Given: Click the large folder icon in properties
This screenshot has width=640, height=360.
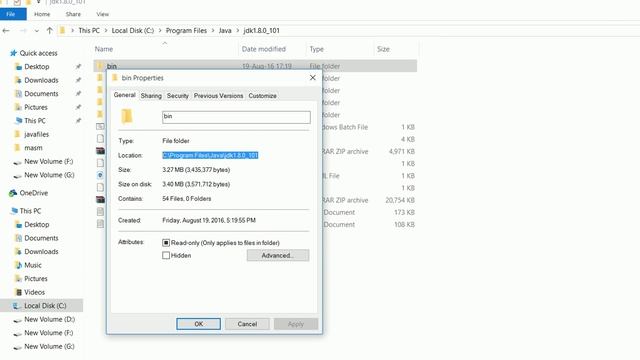Looking at the screenshot, I should point(127,116).
